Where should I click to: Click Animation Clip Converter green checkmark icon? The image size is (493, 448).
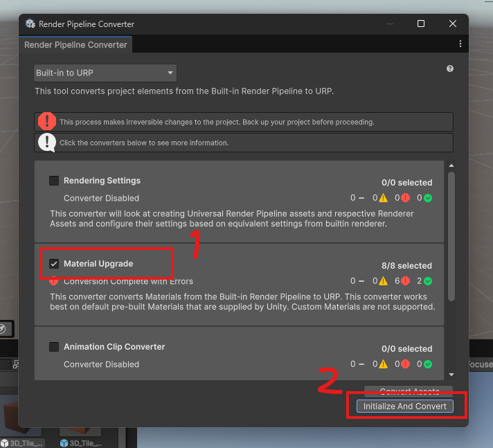pos(429,364)
